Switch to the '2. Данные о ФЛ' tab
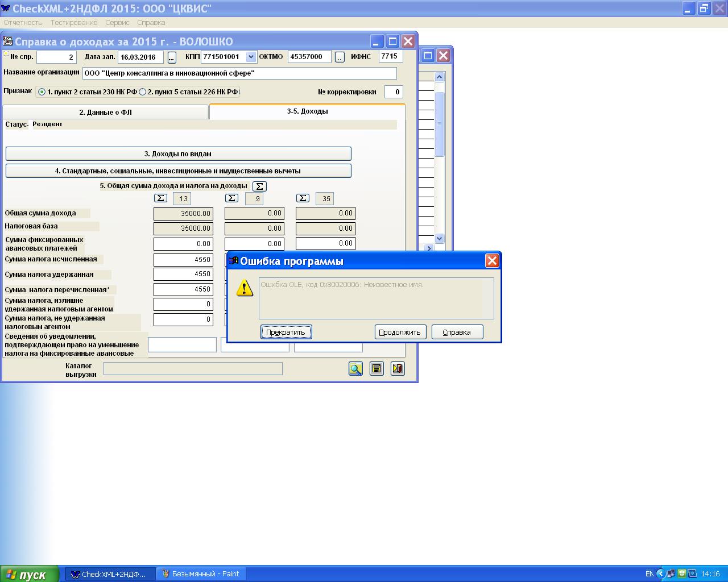This screenshot has height=582, width=728. pyautogui.click(x=105, y=113)
